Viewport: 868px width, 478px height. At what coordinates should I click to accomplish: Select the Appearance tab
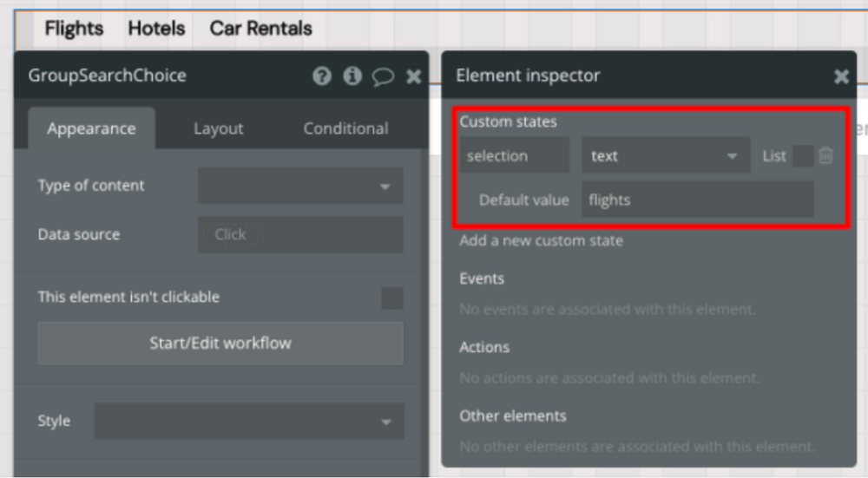click(91, 128)
